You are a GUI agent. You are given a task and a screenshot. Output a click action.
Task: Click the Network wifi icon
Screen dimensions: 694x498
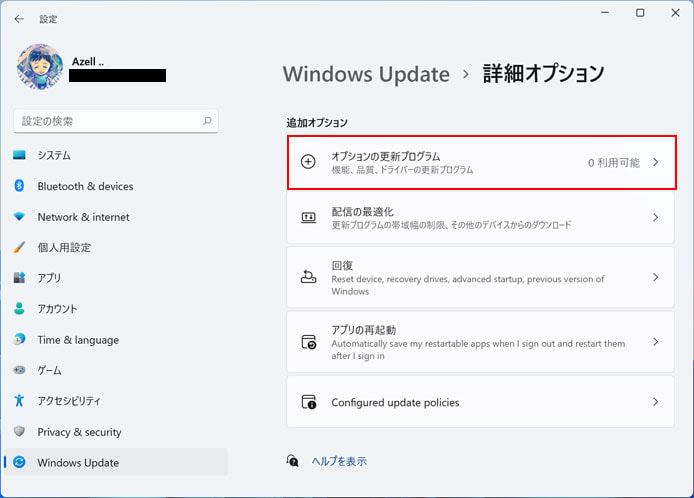pyautogui.click(x=19, y=216)
